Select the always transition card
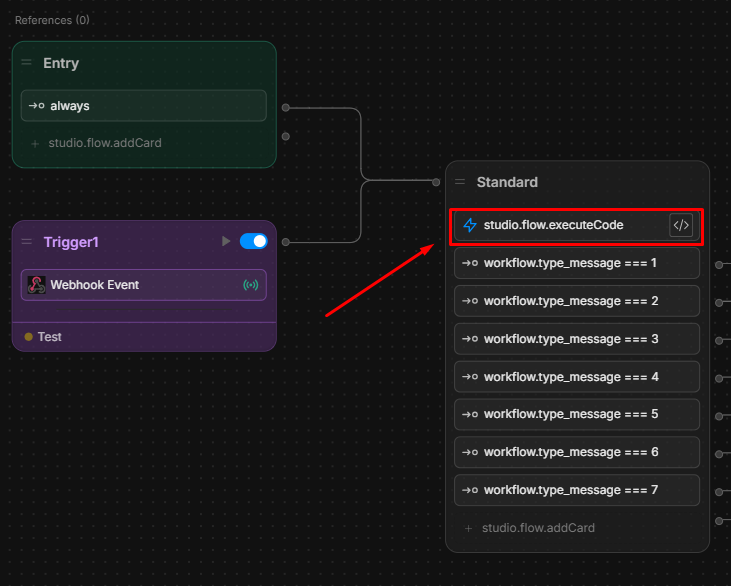 143,105
